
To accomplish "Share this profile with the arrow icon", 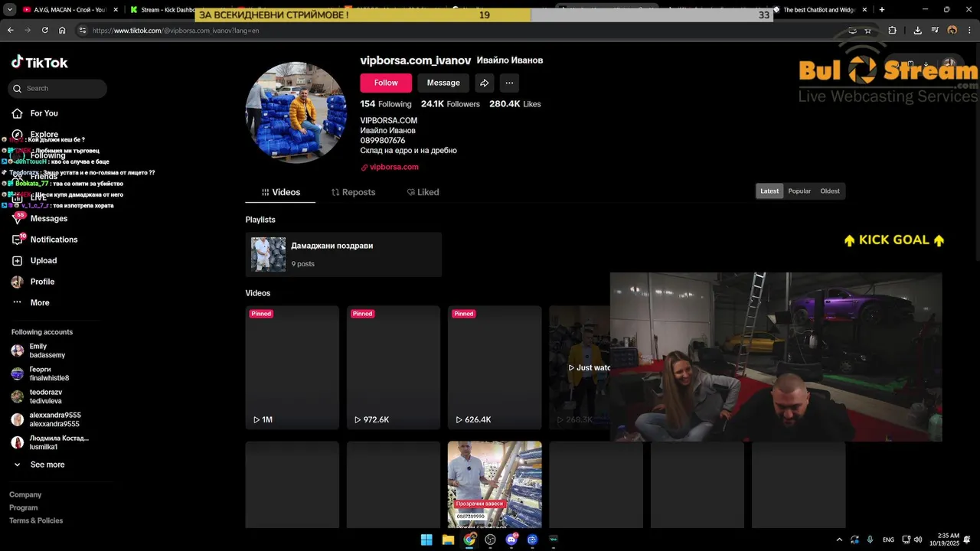I will point(484,83).
